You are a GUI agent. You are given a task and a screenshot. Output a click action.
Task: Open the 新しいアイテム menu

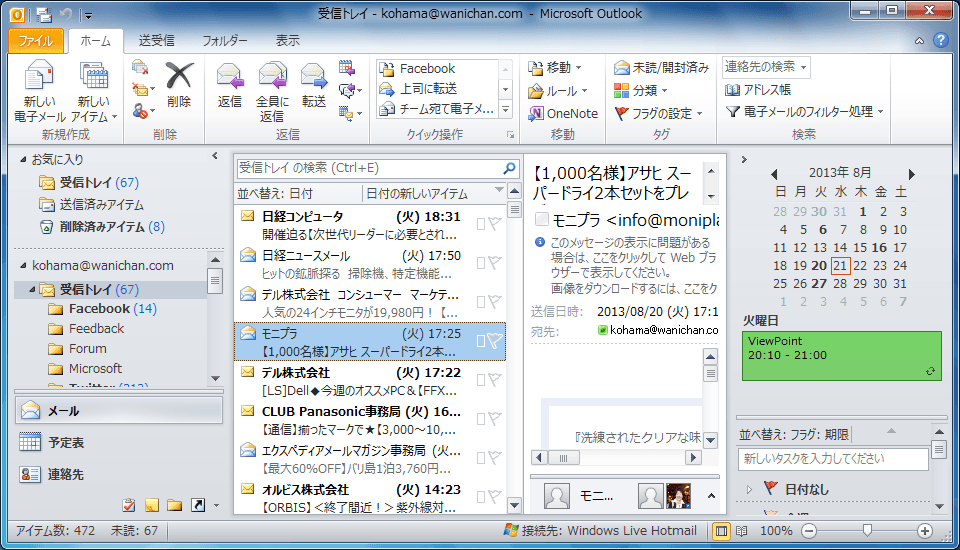coord(94,91)
